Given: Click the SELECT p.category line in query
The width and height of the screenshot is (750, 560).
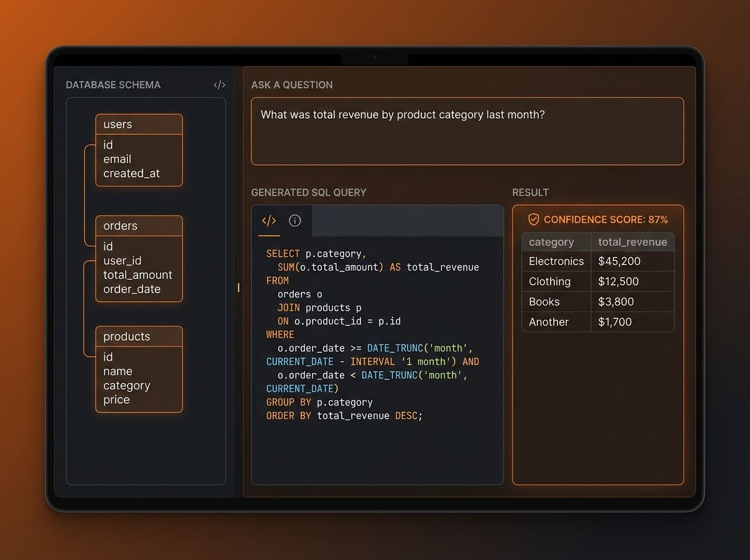Looking at the screenshot, I should click(x=316, y=254).
